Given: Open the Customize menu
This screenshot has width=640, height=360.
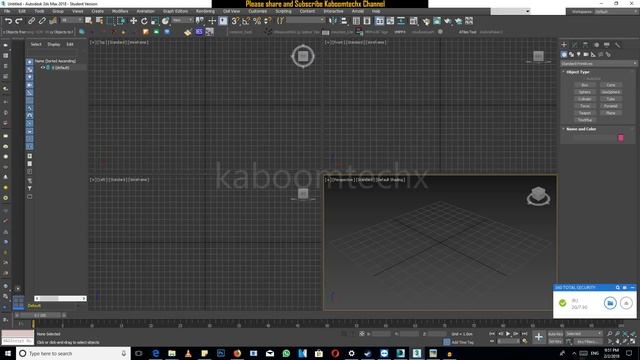Looking at the screenshot, I should click(258, 11).
